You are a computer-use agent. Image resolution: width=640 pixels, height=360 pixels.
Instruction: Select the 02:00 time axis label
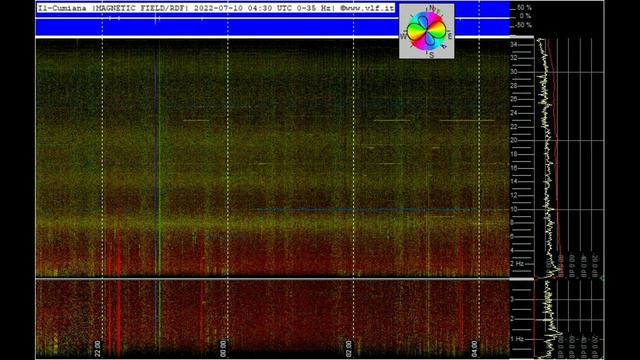point(349,349)
